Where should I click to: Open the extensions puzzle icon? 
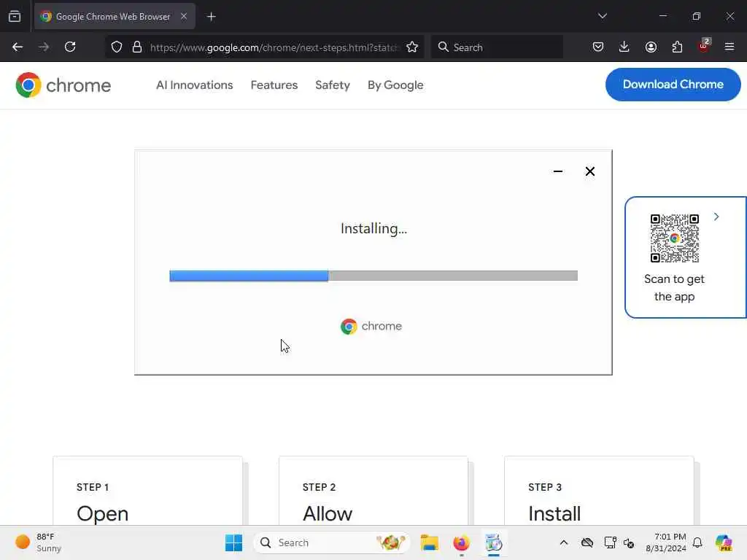677,47
